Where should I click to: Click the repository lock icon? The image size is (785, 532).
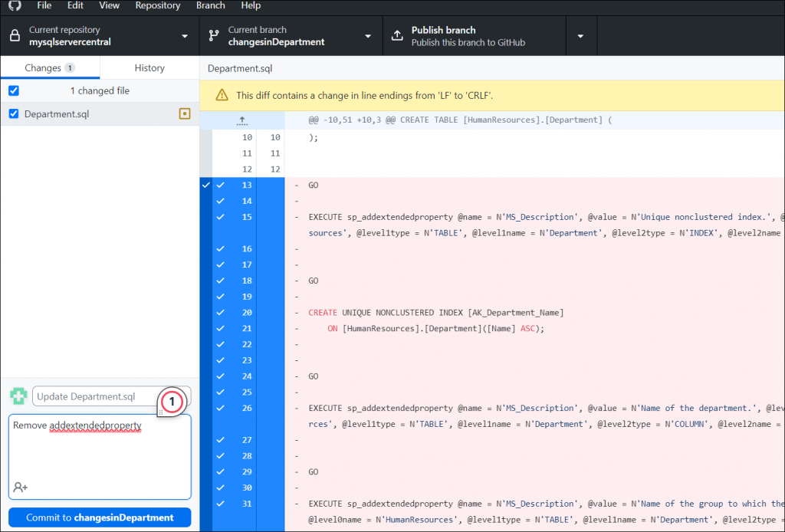click(14, 36)
